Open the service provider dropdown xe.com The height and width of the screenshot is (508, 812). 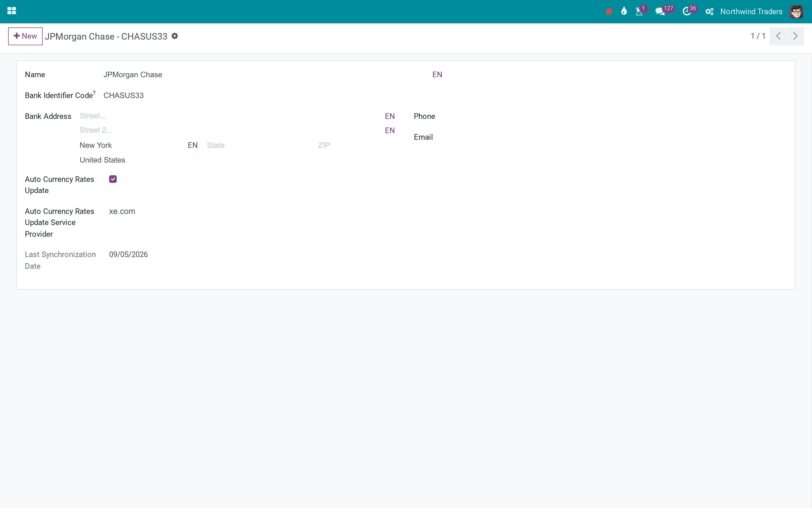coord(252,211)
